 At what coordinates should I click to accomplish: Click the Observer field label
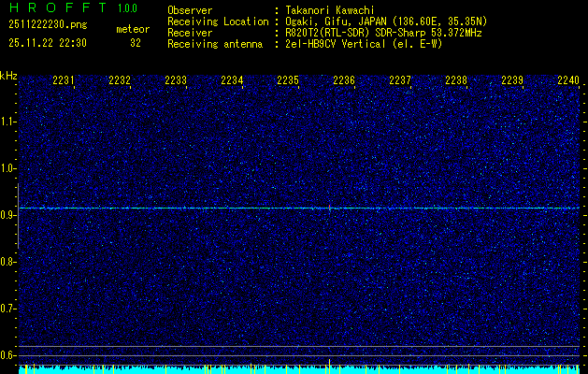190,10
